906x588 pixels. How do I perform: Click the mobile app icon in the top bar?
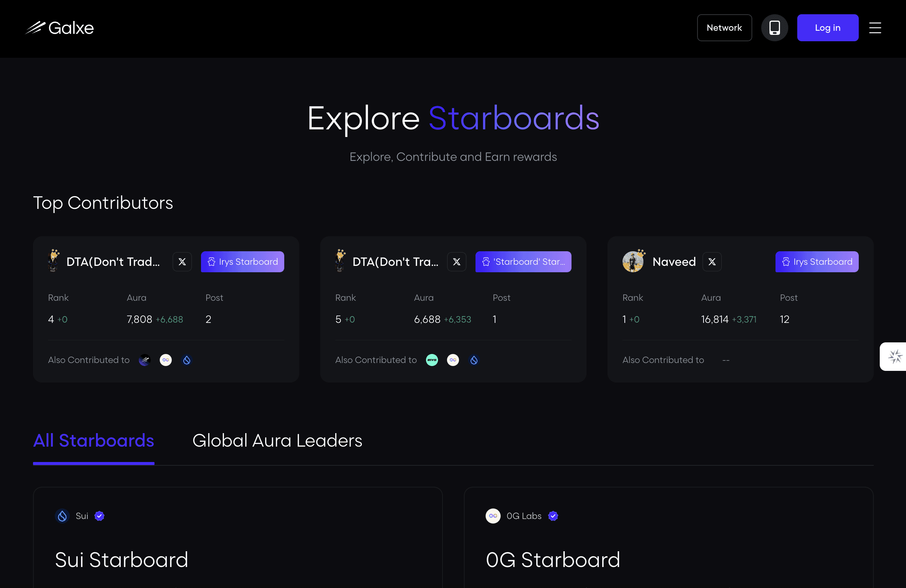775,27
